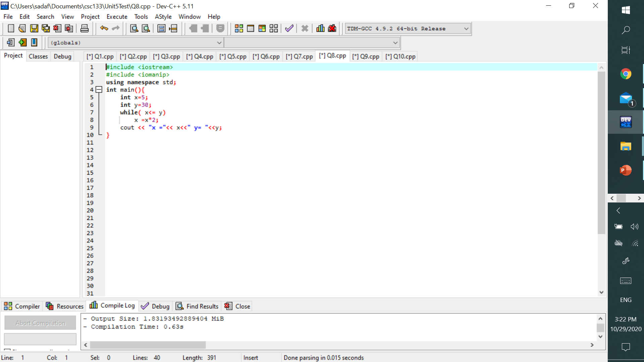Click the Undo arrow icon

tap(104, 28)
